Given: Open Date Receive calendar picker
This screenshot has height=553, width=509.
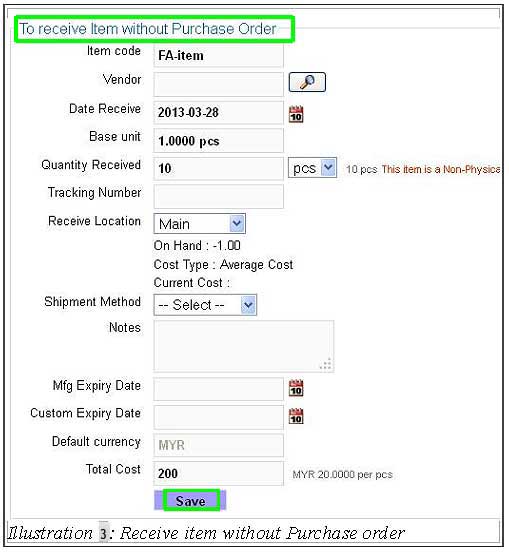Looking at the screenshot, I should (296, 114).
